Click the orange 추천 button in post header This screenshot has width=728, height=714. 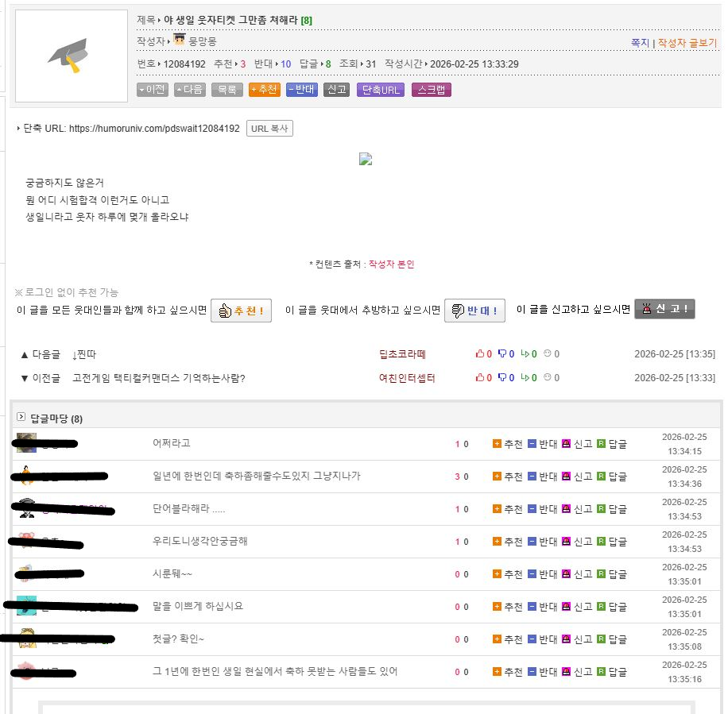coord(264,90)
